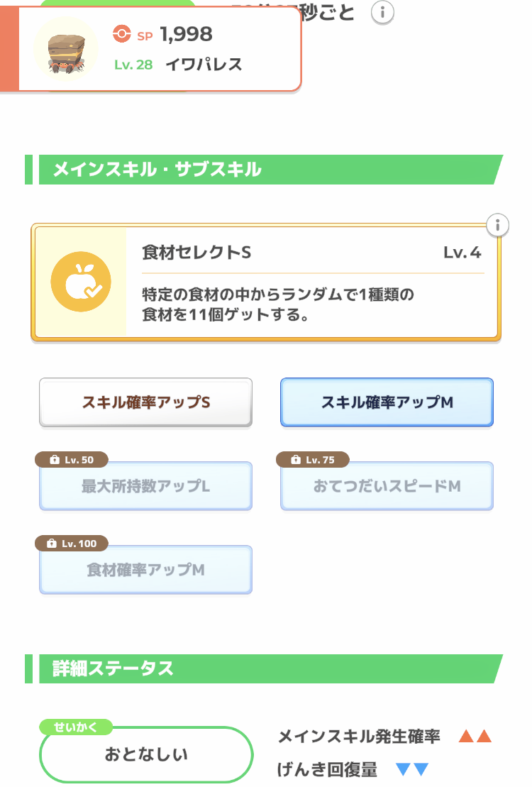This screenshot has width=532, height=787.
Task: Select the スキル確率アップS sub skill
Action: tap(146, 402)
